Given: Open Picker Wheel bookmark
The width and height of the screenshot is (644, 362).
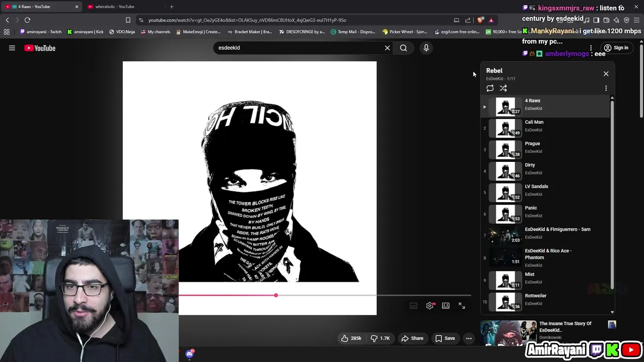Looking at the screenshot, I should point(405,32).
